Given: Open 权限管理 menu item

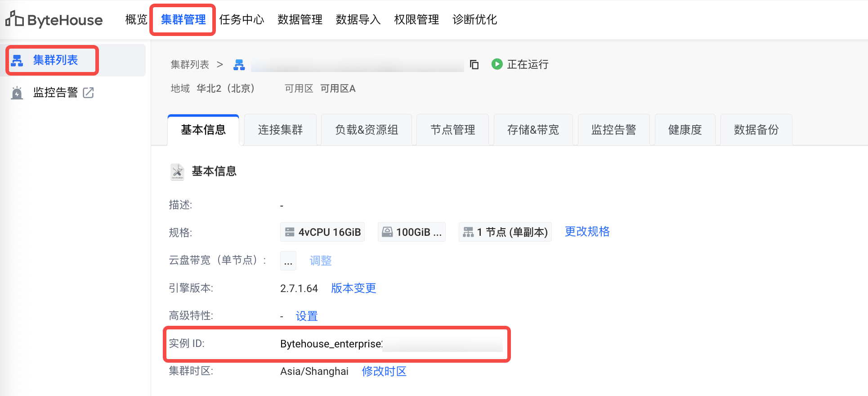Looking at the screenshot, I should coord(416,19).
